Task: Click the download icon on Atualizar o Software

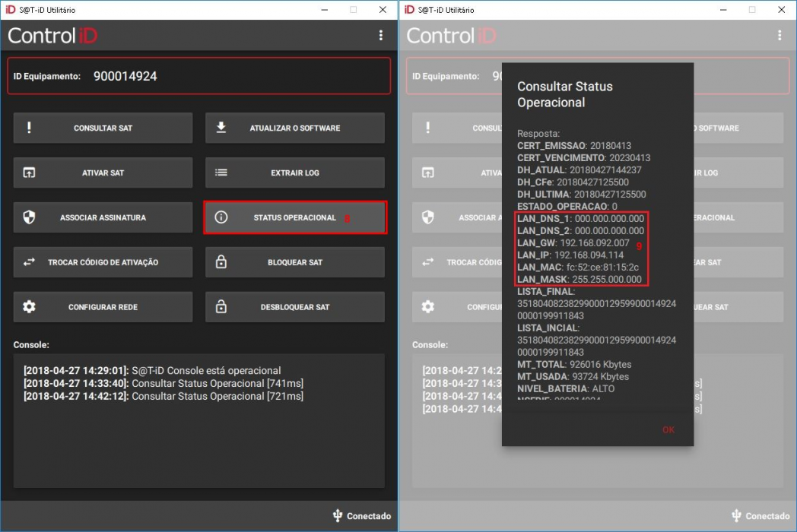Action: point(221,128)
